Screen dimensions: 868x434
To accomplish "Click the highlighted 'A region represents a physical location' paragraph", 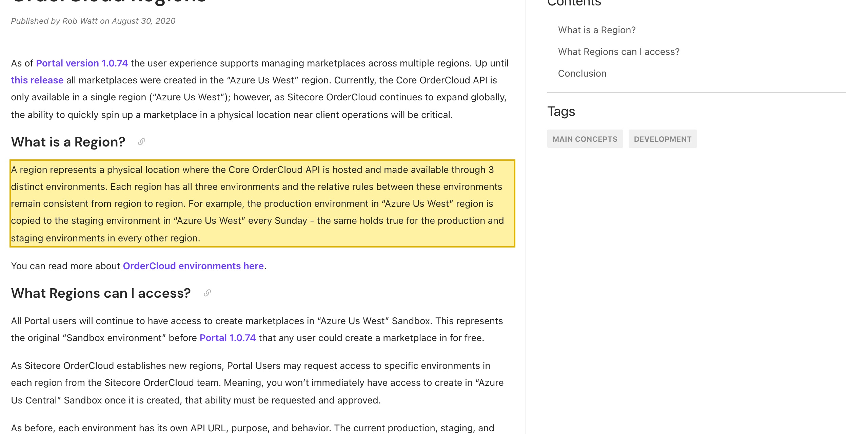I will (x=262, y=203).
